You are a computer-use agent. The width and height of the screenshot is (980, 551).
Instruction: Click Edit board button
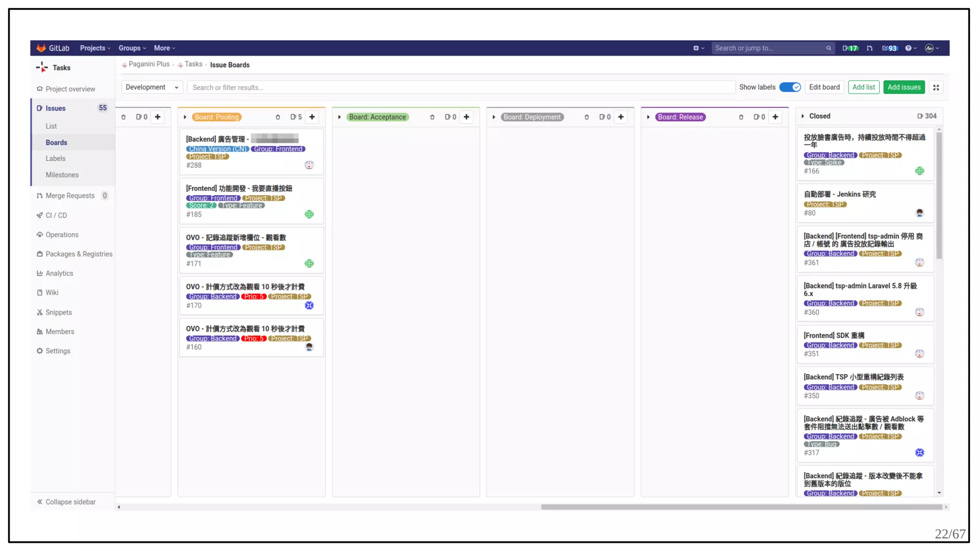[824, 87]
